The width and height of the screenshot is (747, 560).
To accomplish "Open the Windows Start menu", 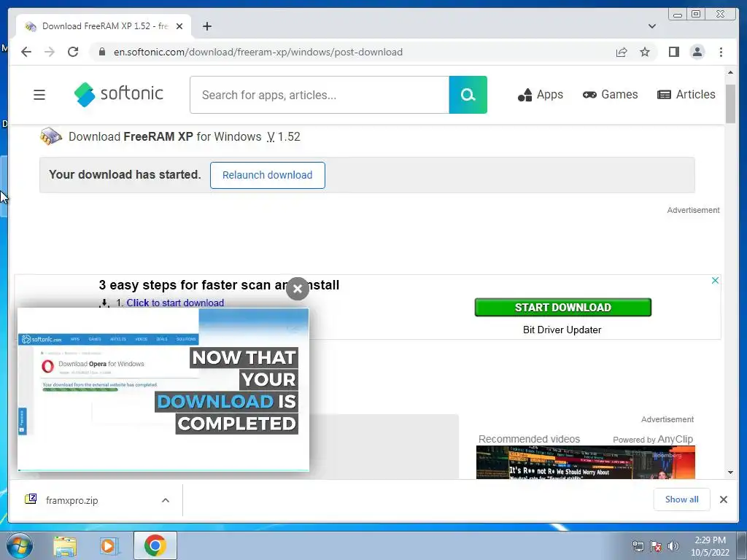I will [20, 545].
